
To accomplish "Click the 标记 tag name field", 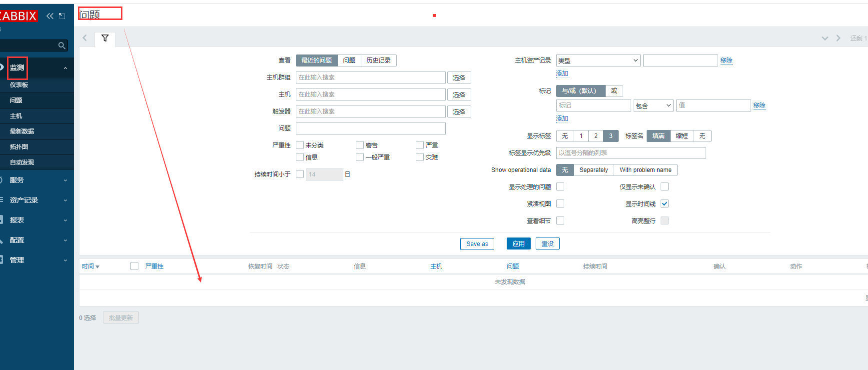I will [594, 105].
